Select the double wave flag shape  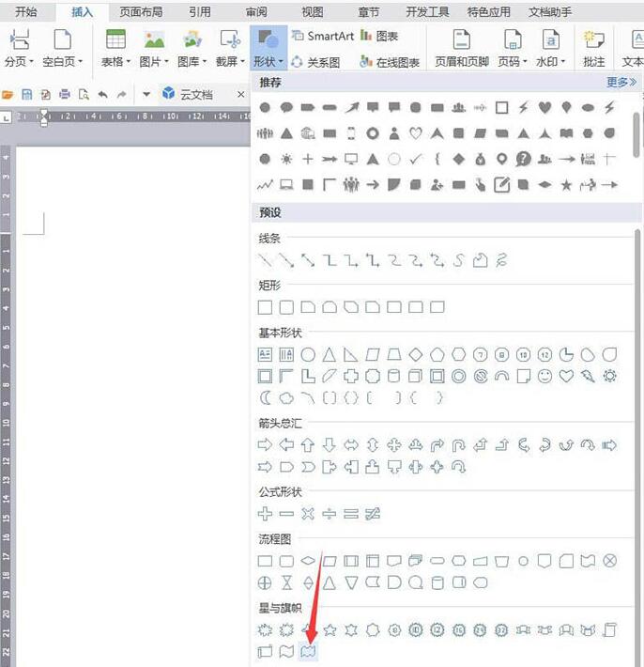tap(308, 651)
